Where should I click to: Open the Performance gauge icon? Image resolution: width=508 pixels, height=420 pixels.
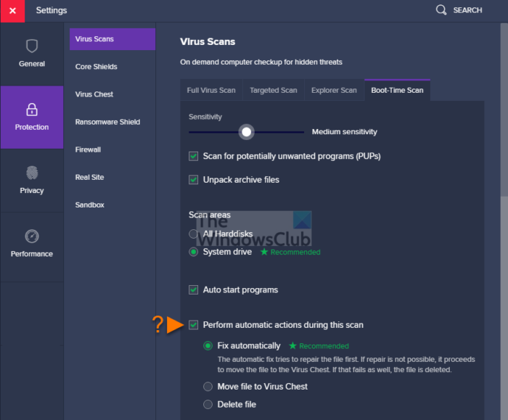click(32, 236)
